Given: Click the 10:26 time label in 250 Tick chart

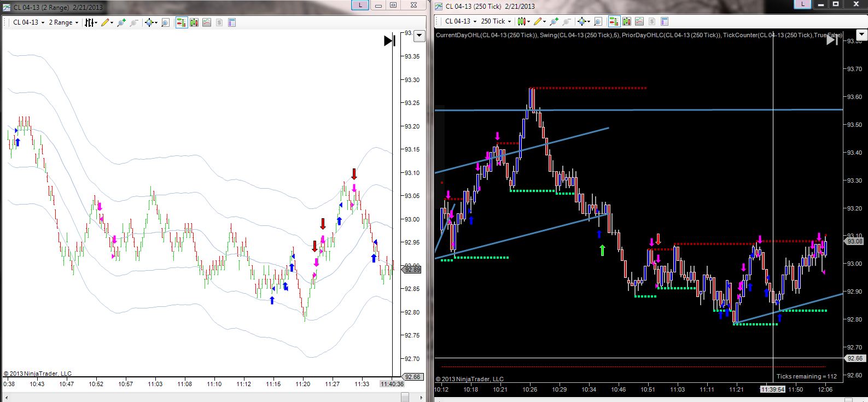Looking at the screenshot, I should [x=529, y=389].
